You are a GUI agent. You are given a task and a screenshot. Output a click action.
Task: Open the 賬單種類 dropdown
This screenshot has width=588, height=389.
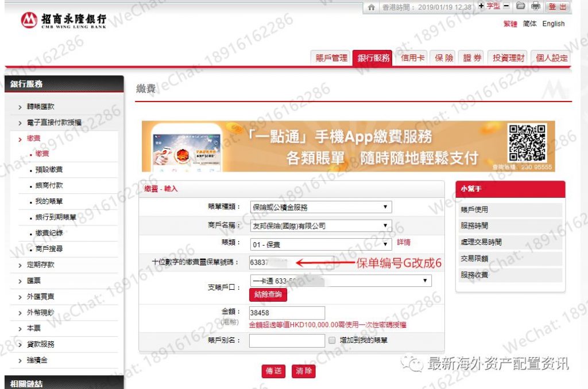coord(320,207)
